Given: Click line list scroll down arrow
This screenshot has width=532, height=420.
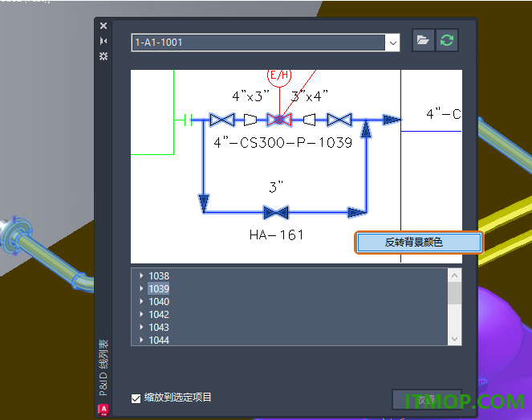Looking at the screenshot, I should [455, 339].
